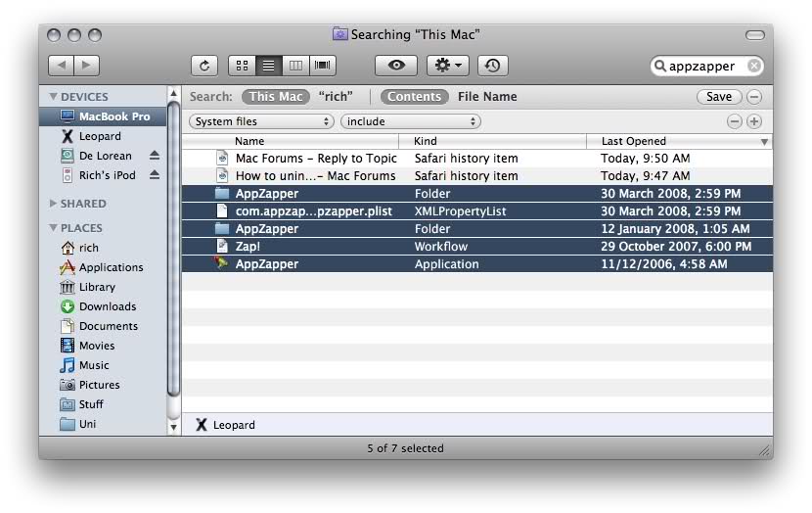Viewport: 812px width, 513px height.
Task: Select the Zap! workflow file
Action: click(x=477, y=246)
